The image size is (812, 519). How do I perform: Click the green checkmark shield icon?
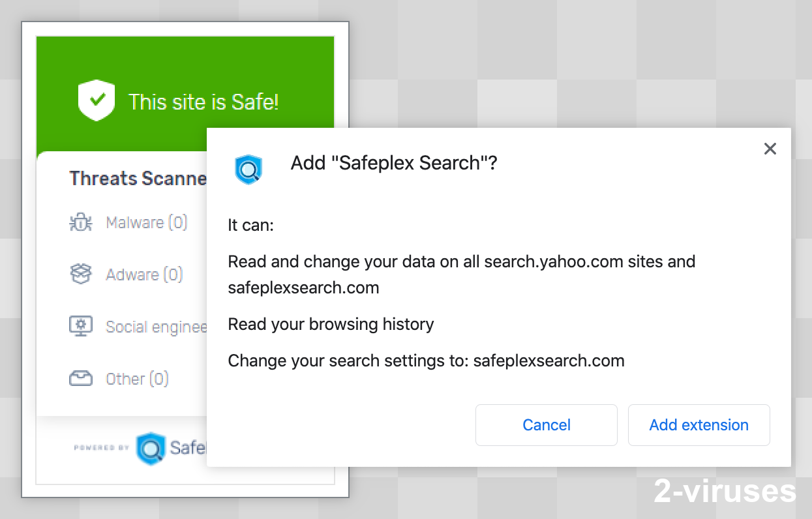[96, 100]
